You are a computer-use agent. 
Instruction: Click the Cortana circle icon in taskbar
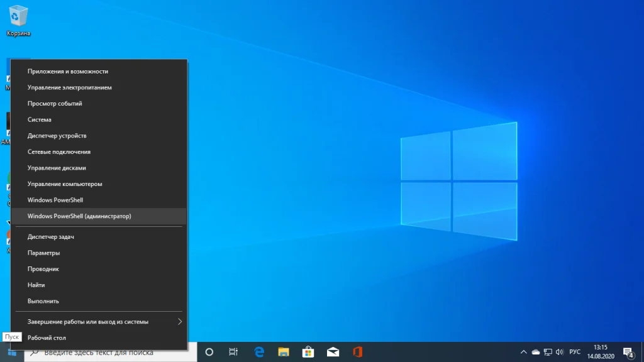coord(209,352)
